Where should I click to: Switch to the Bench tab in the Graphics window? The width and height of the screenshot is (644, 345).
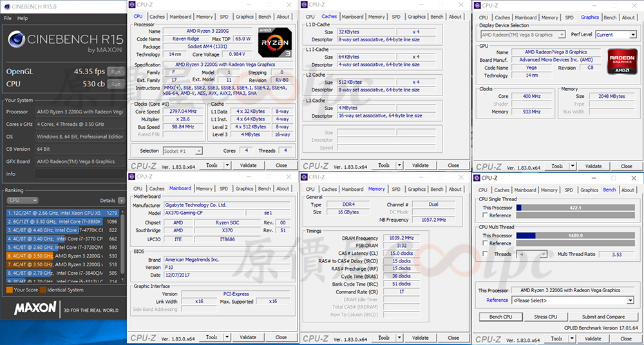[610, 17]
